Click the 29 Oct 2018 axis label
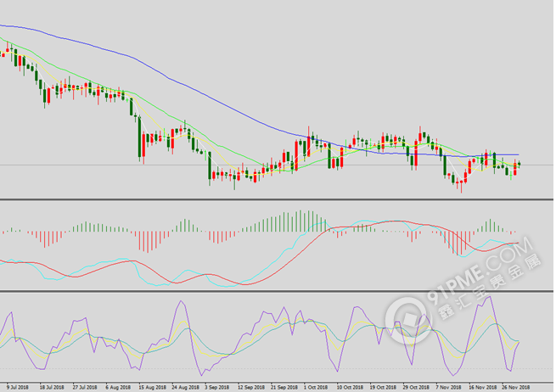Screen dimensions: 556x392 (x=413, y=385)
